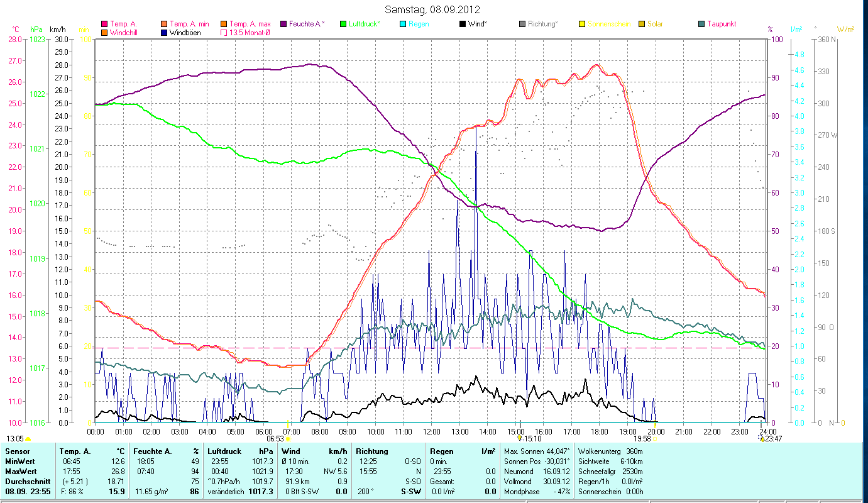Viewport: 868px width, 503px height.
Task: Click the Richtung column header in the table
Action: click(371, 451)
